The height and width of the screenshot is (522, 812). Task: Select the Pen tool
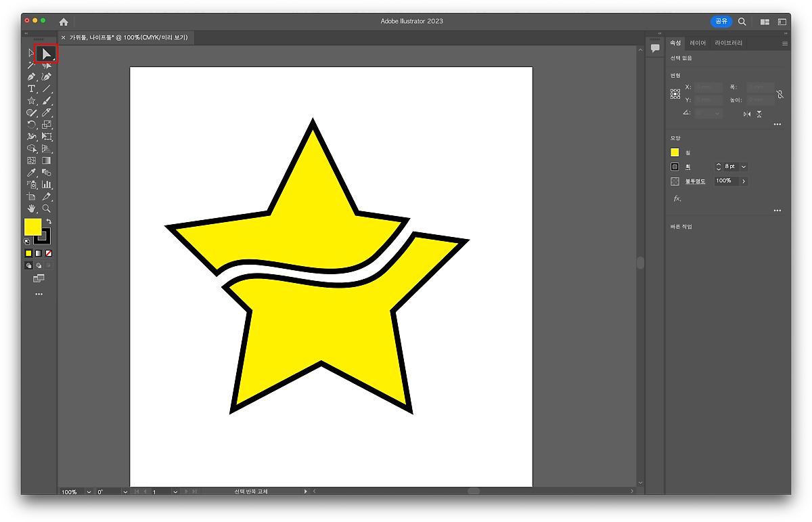click(x=31, y=77)
